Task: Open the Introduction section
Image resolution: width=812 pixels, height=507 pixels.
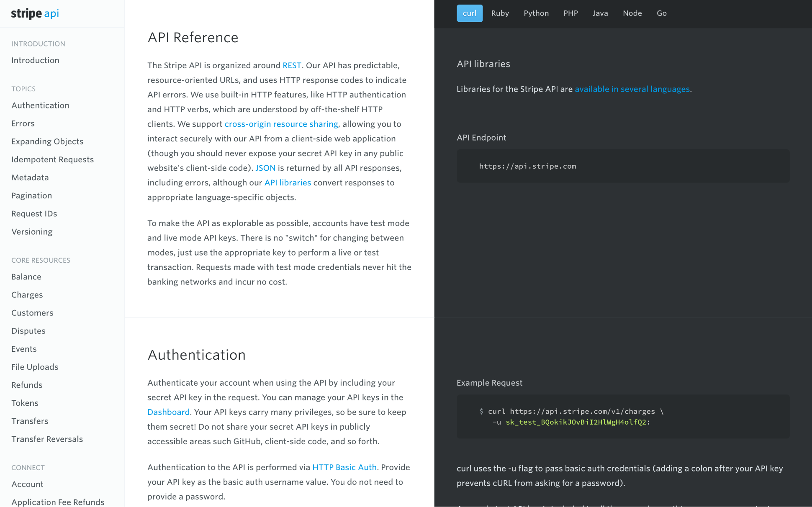Action: click(35, 60)
